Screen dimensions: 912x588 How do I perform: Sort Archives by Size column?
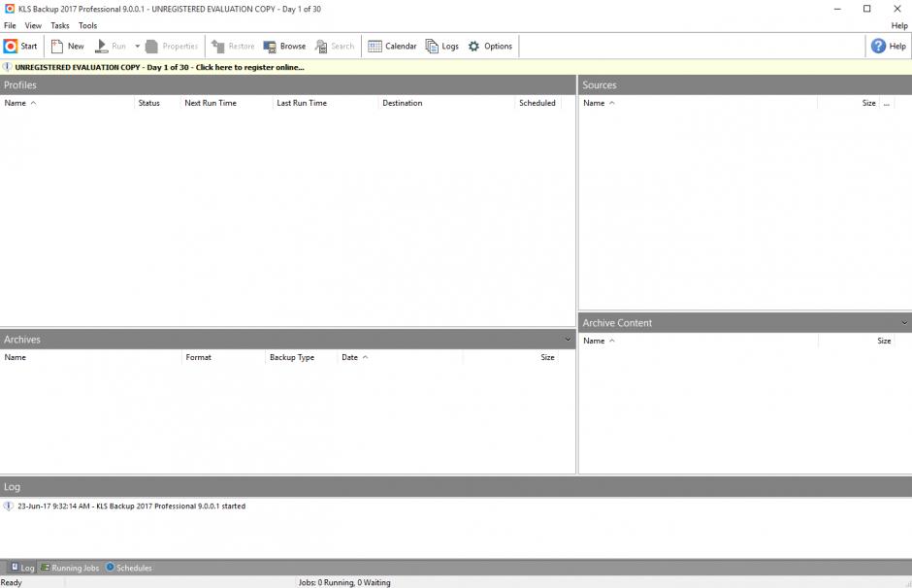pos(510,357)
